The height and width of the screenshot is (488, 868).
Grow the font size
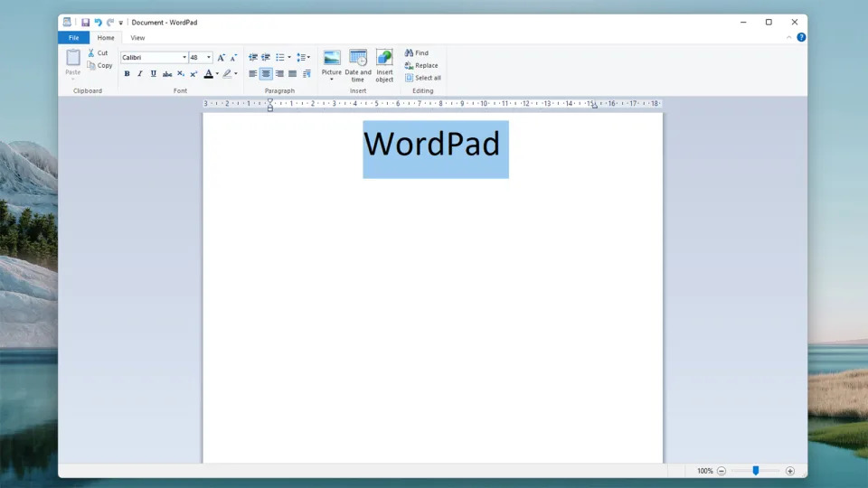(x=221, y=57)
